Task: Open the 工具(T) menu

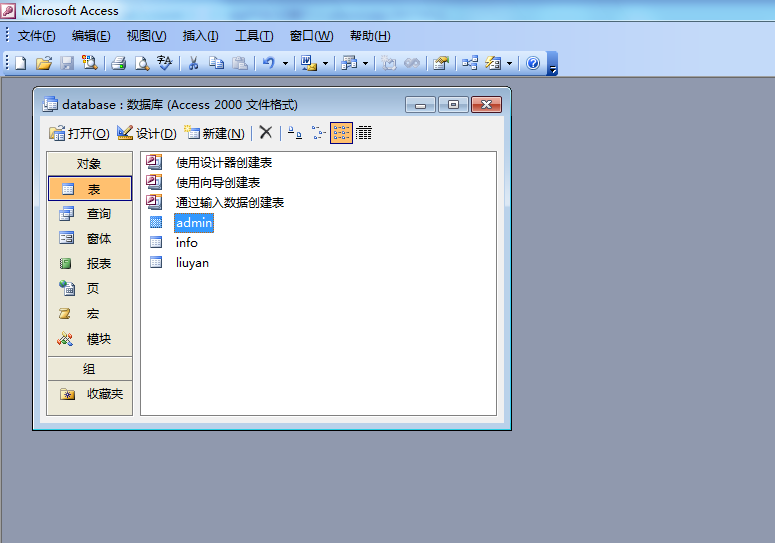Action: click(x=254, y=36)
